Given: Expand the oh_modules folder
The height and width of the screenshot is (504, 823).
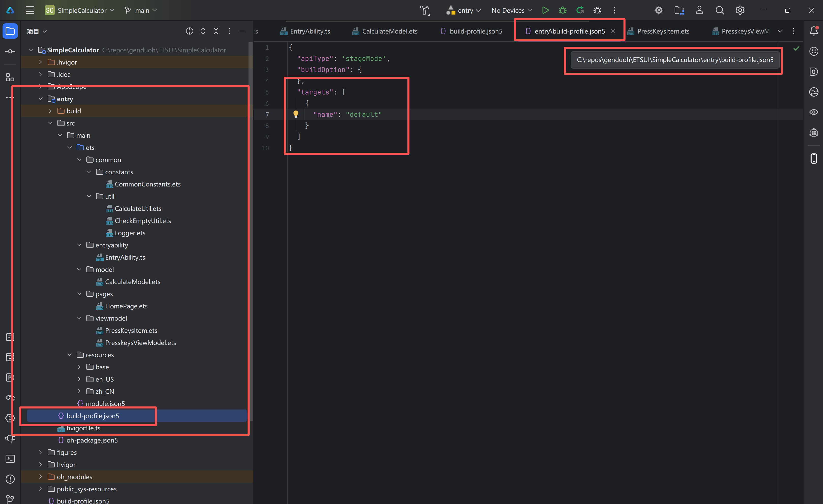Looking at the screenshot, I should (41, 477).
